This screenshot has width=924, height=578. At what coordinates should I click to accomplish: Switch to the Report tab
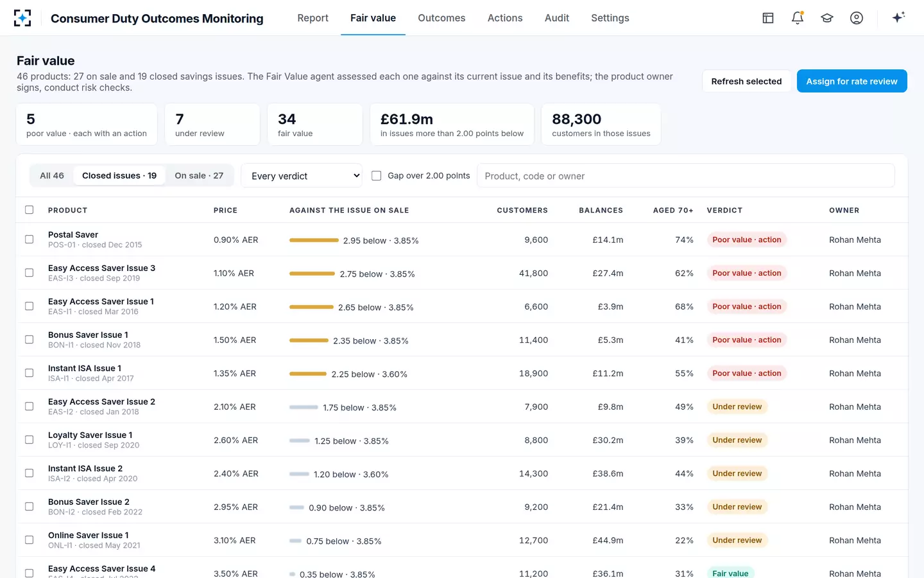click(313, 18)
